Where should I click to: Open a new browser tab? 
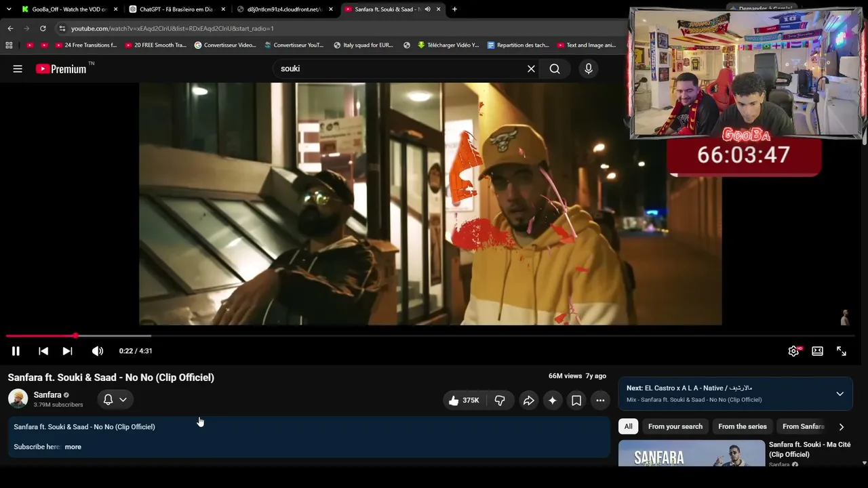click(x=454, y=9)
